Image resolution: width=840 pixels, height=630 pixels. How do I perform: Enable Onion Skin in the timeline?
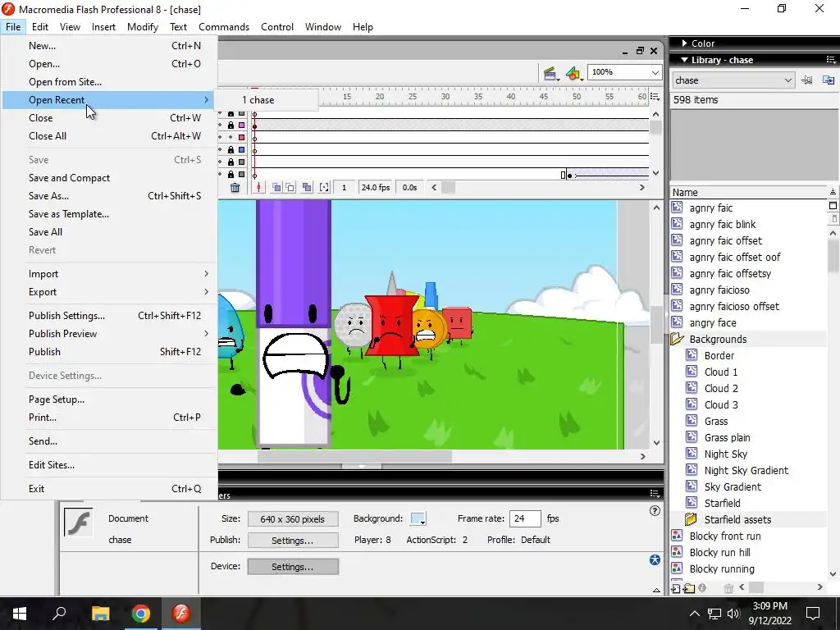pos(276,188)
